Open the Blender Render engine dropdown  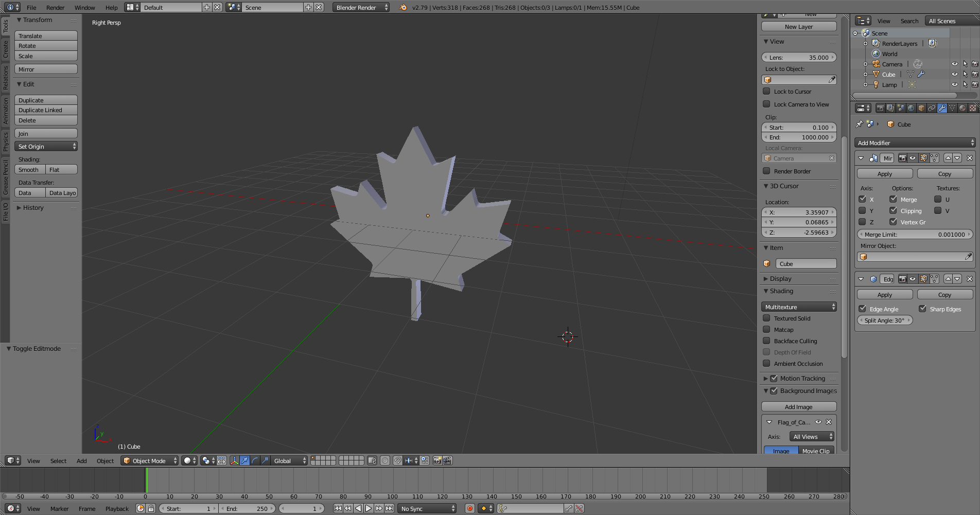[361, 7]
